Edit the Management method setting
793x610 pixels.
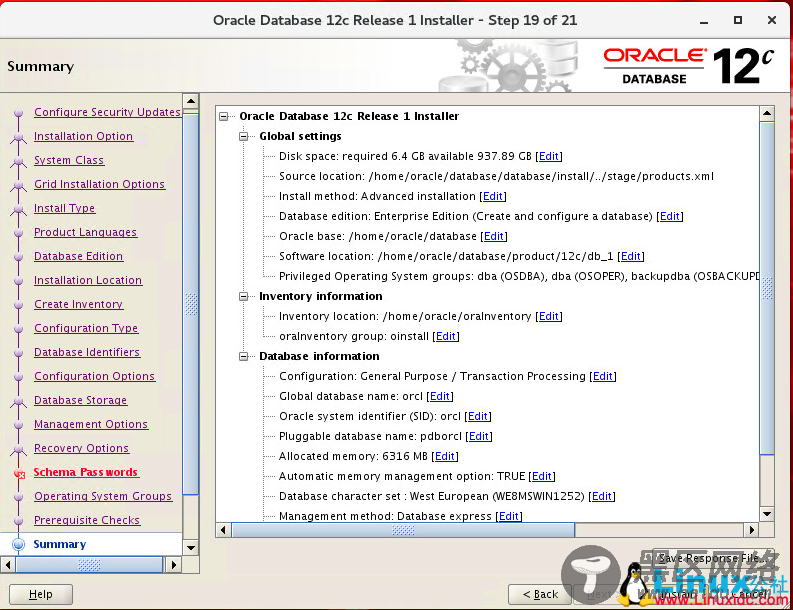click(x=509, y=516)
